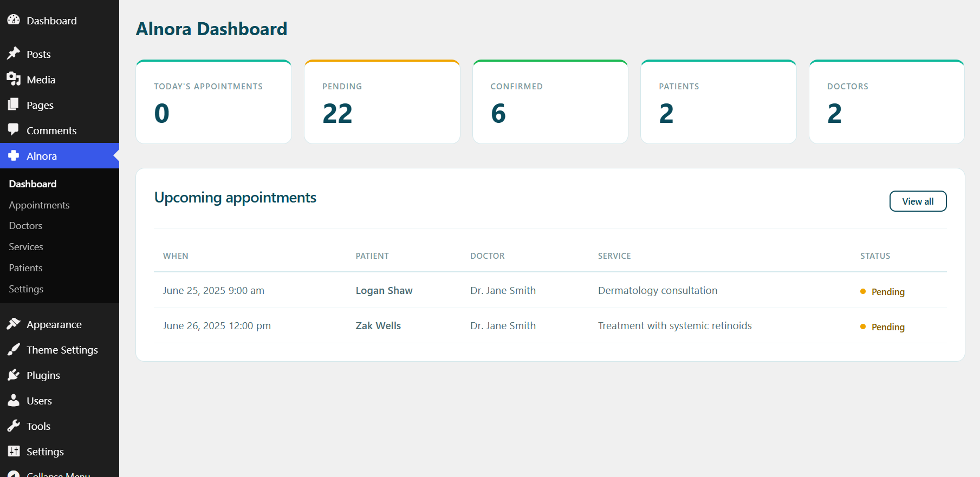Select the Alnora menu item
The width and height of the screenshot is (980, 477).
[60, 156]
